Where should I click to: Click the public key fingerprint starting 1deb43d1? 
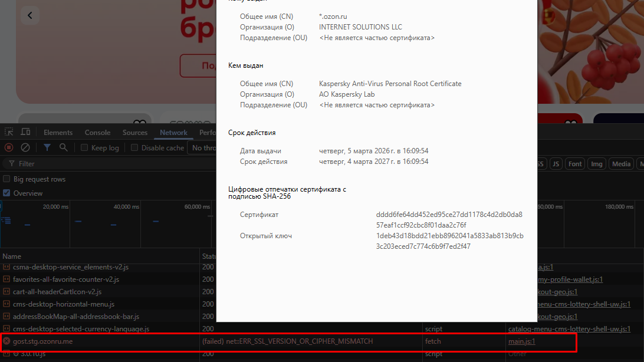(450, 241)
